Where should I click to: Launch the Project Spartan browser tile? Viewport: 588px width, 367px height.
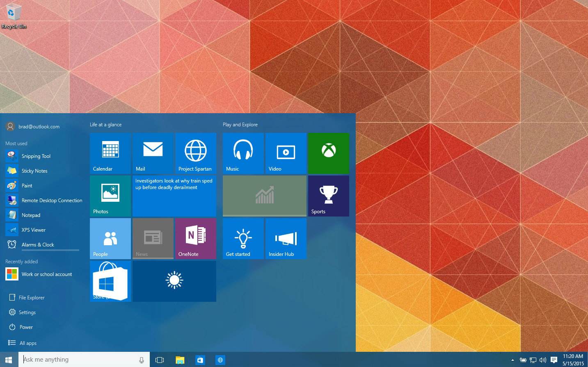[196, 153]
